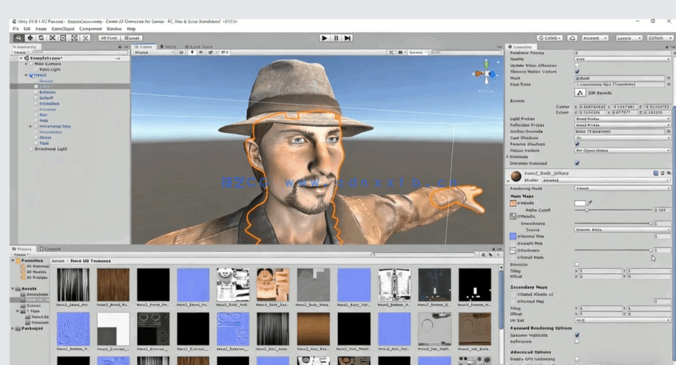This screenshot has width=676, height=365.
Task: Click the Albedo color swatch
Action: pyautogui.click(x=580, y=203)
